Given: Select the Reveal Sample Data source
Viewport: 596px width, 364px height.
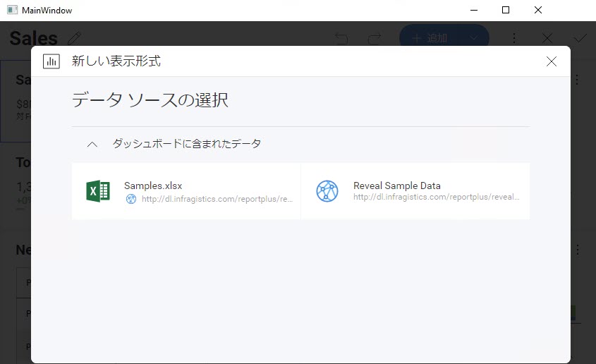Looking at the screenshot, I should pyautogui.click(x=415, y=191).
